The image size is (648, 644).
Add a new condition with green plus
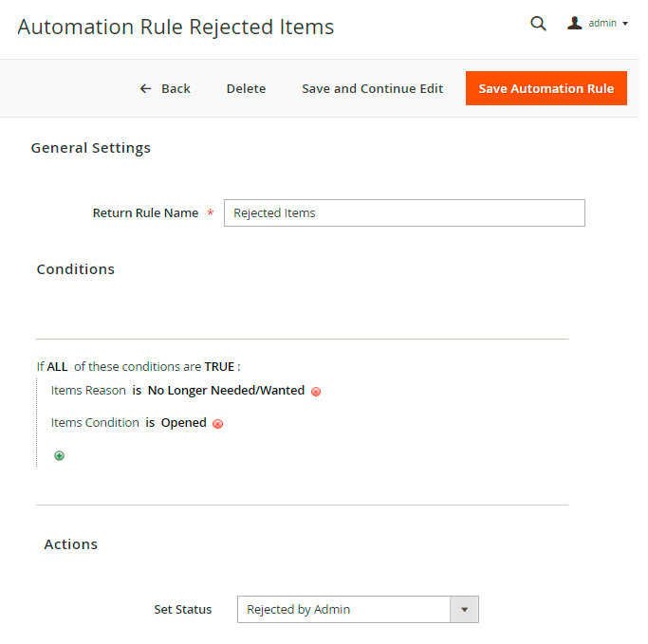pos(59,455)
